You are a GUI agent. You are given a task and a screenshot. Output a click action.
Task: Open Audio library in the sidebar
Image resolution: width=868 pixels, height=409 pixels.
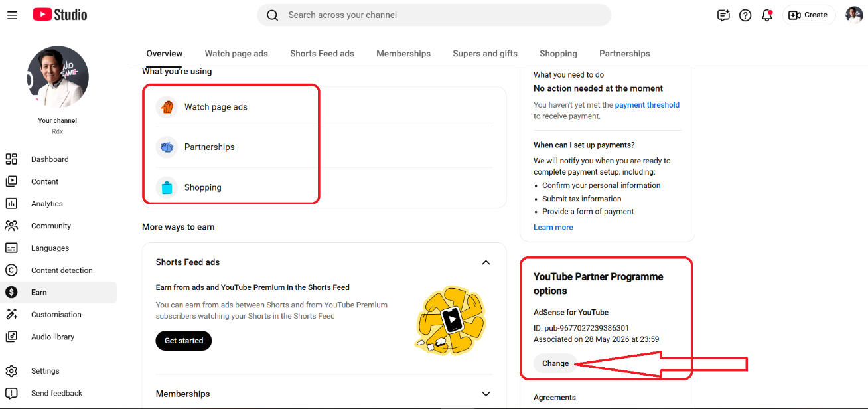point(58,337)
